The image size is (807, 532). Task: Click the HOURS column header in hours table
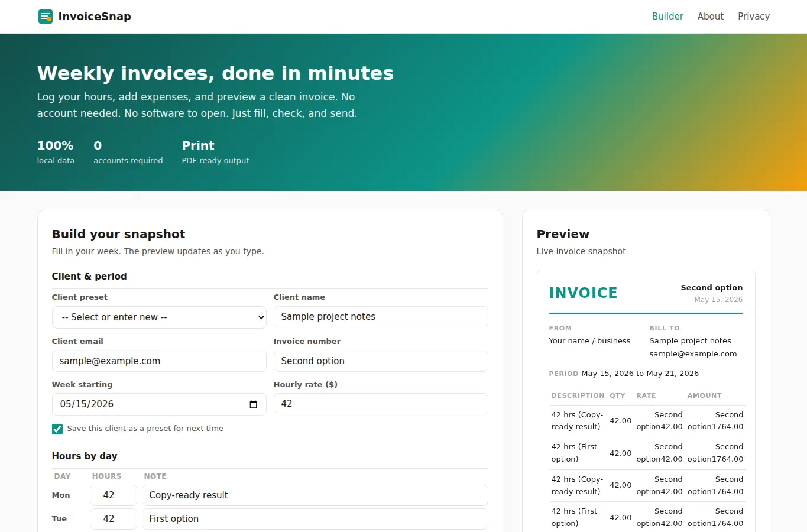106,476
